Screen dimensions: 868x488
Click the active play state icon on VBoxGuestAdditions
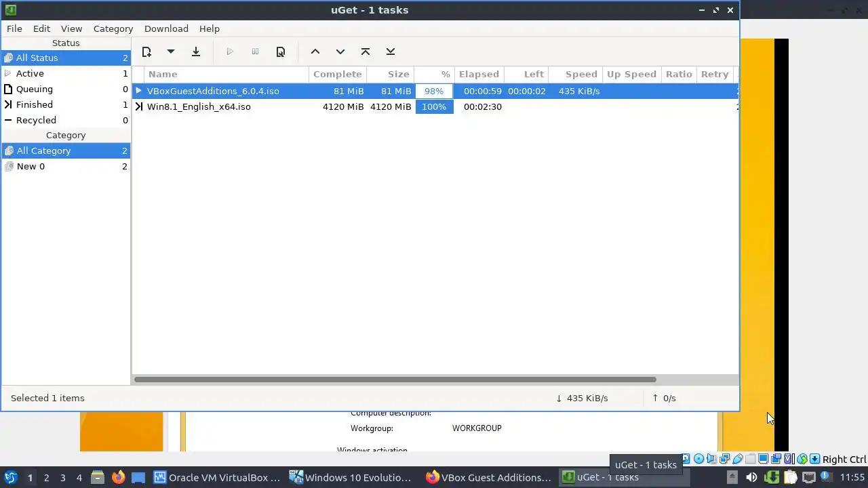pyautogui.click(x=139, y=91)
